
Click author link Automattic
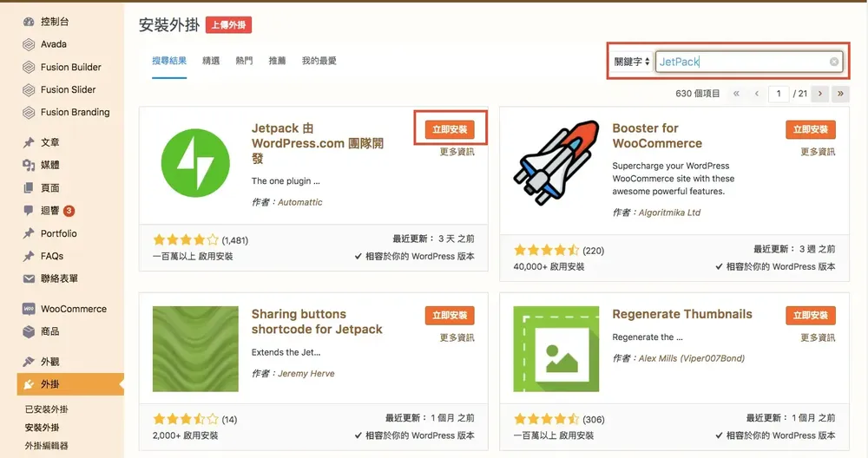point(300,202)
